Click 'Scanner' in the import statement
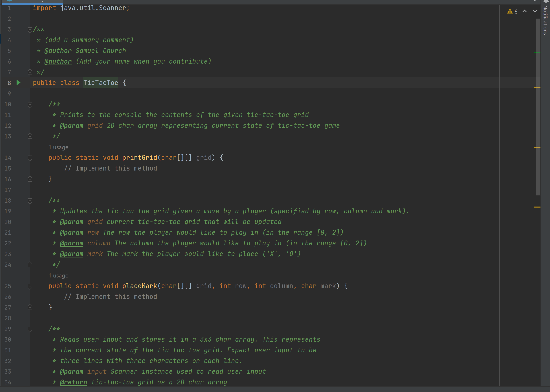Viewport: 550px width, 392px height. pos(112,8)
